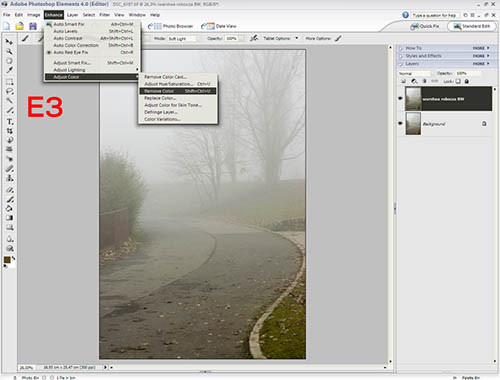Hide the Background layer eye
This screenshot has height=380, width=500.
pyautogui.click(x=400, y=123)
